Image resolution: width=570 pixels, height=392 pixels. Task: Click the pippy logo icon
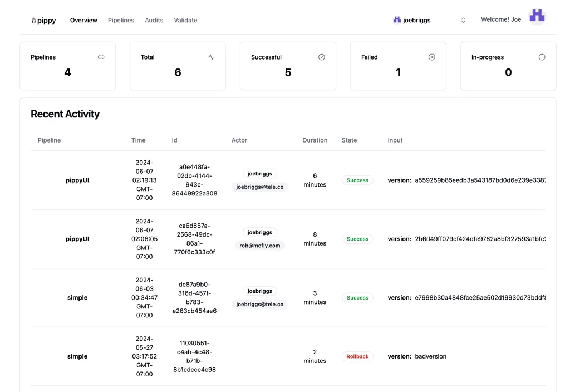pos(34,21)
